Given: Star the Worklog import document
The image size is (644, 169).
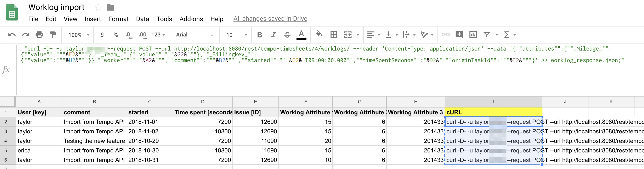Looking at the screenshot, I should 98,7.
